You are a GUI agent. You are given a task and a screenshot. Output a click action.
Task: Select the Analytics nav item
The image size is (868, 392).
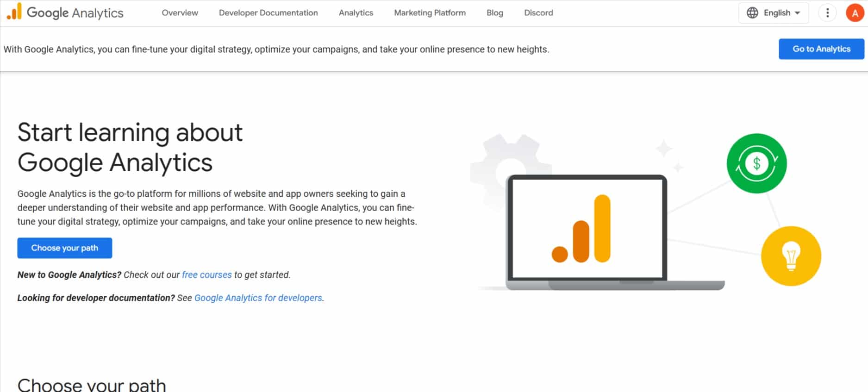pyautogui.click(x=356, y=13)
